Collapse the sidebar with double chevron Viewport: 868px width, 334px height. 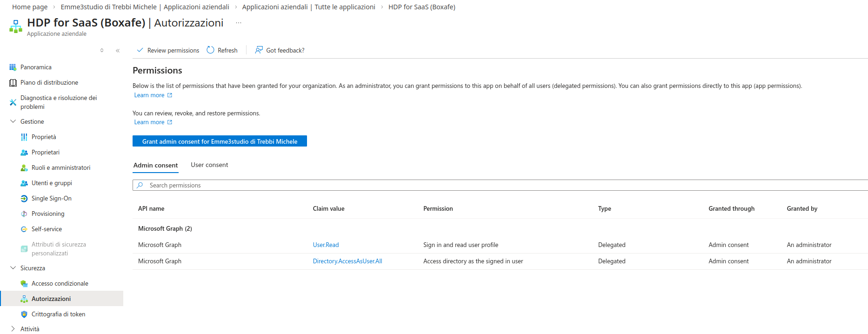[118, 51]
